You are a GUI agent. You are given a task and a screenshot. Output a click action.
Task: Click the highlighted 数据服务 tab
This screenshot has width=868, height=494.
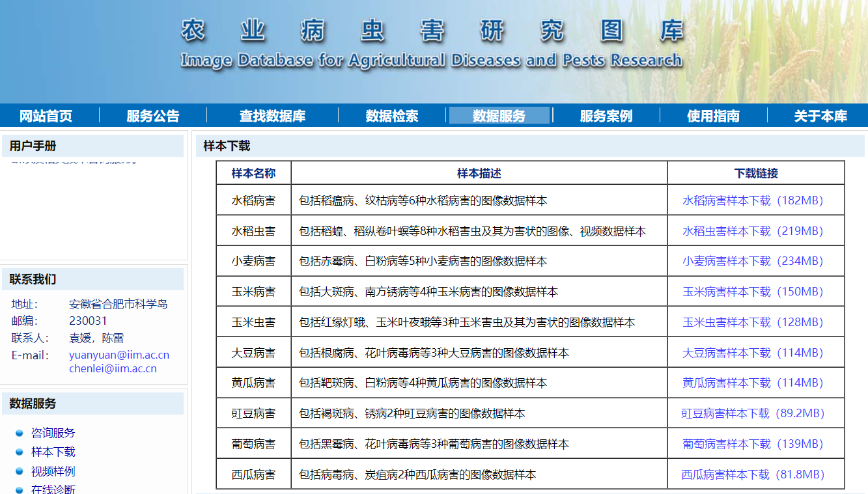(x=499, y=116)
